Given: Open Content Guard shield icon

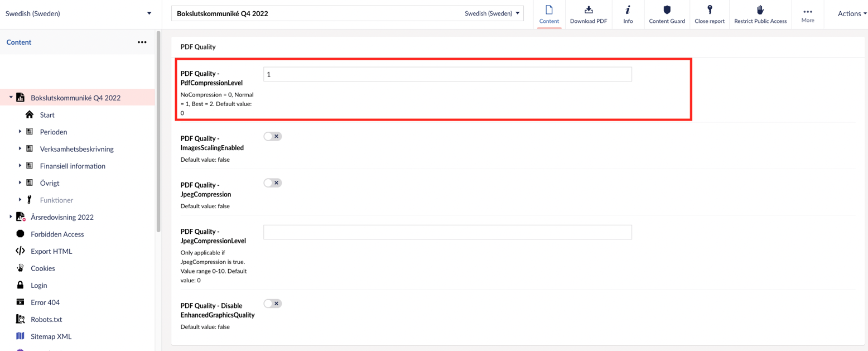Looking at the screenshot, I should pyautogui.click(x=667, y=10).
